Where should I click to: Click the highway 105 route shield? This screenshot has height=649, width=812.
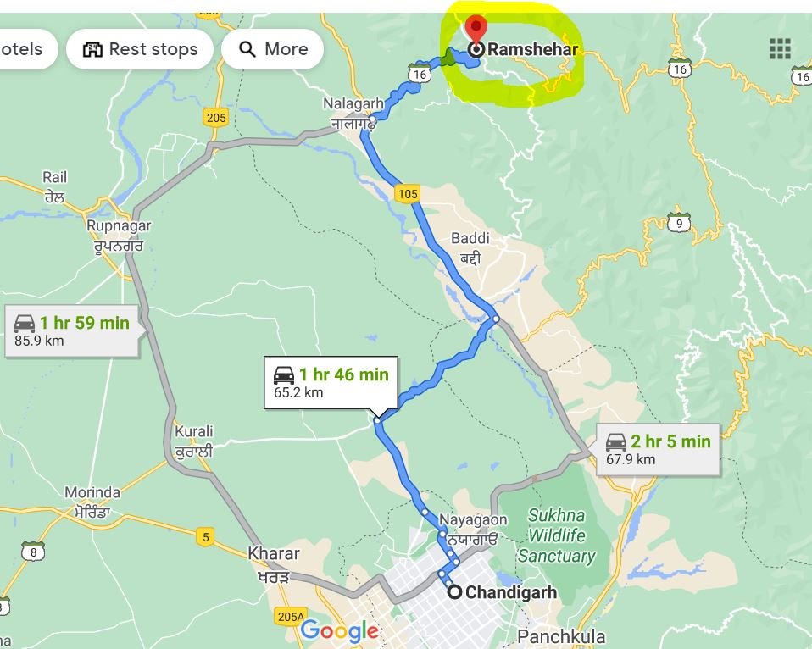(408, 193)
